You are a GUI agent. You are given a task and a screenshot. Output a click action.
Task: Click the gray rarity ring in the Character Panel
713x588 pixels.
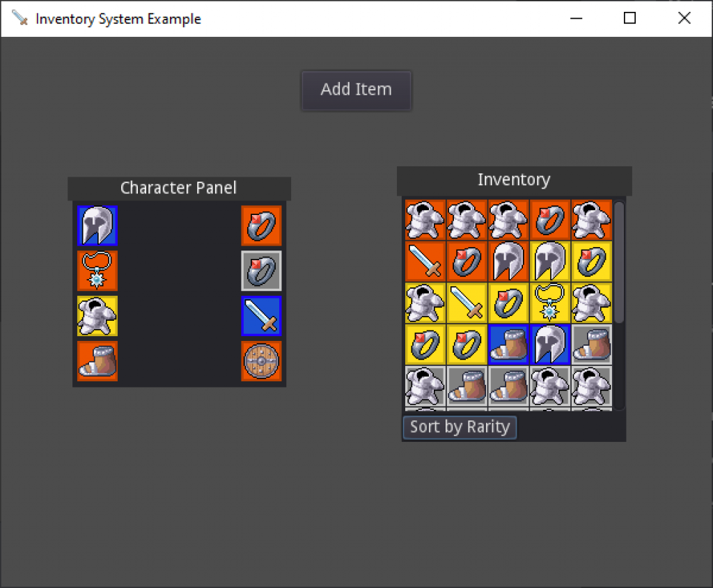point(262,271)
